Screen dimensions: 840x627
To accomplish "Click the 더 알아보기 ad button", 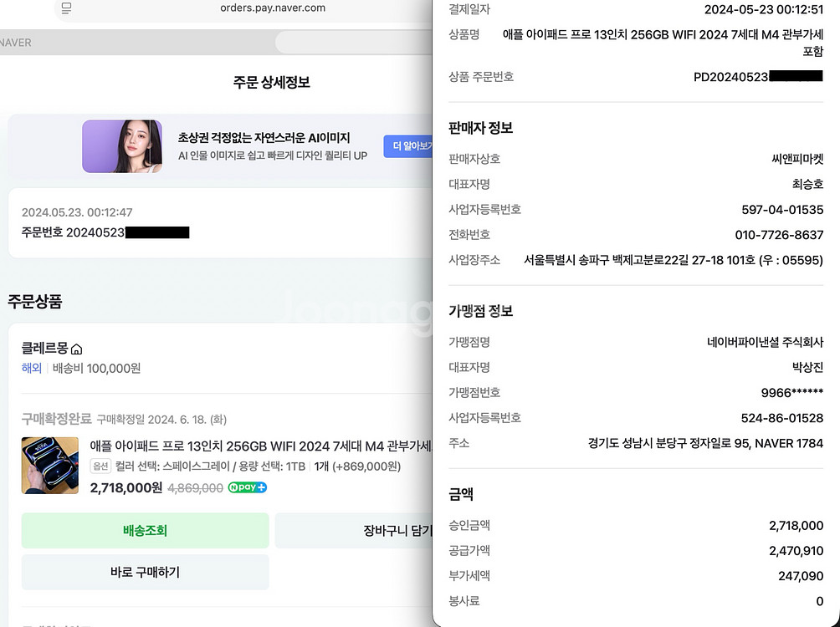I will pos(408,146).
